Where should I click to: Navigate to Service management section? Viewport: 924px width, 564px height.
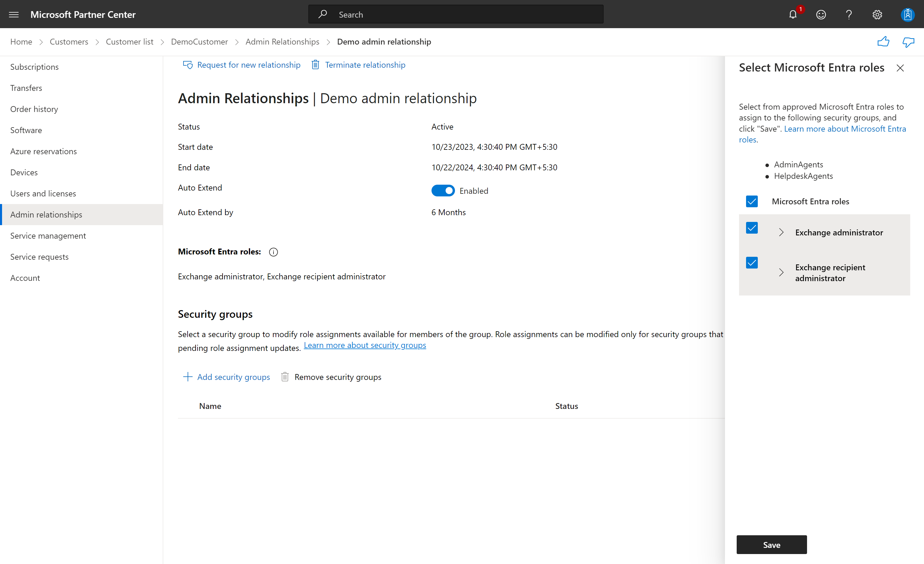pos(48,235)
